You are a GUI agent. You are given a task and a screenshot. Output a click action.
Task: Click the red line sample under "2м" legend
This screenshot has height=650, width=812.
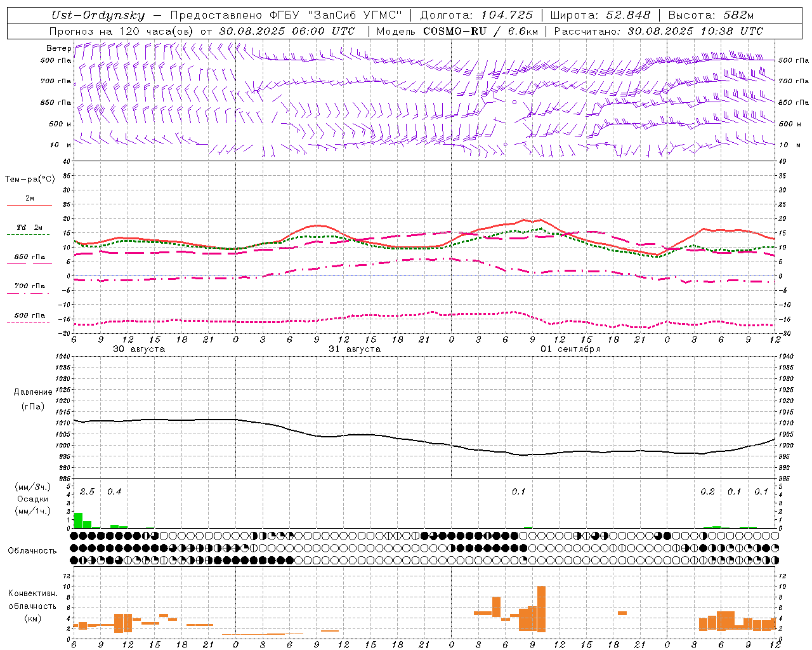tap(29, 205)
